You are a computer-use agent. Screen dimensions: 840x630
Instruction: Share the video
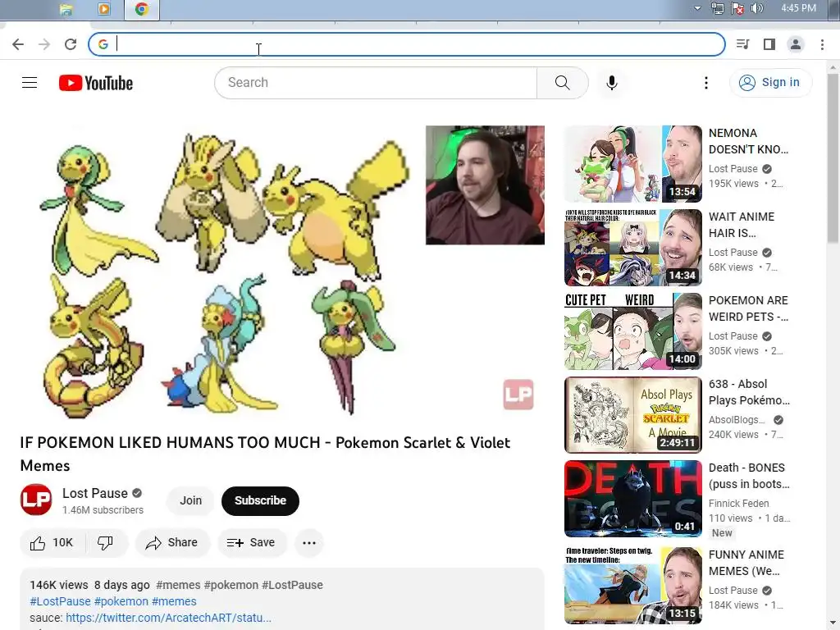172,543
